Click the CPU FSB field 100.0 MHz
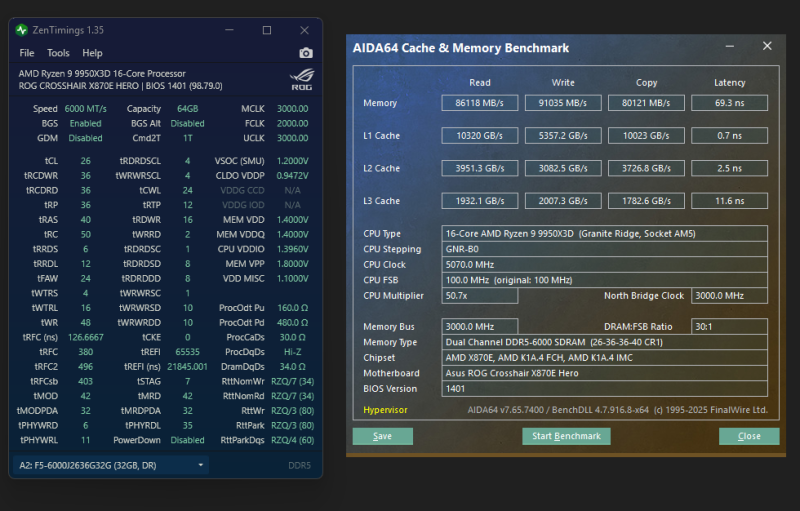 pos(605,280)
